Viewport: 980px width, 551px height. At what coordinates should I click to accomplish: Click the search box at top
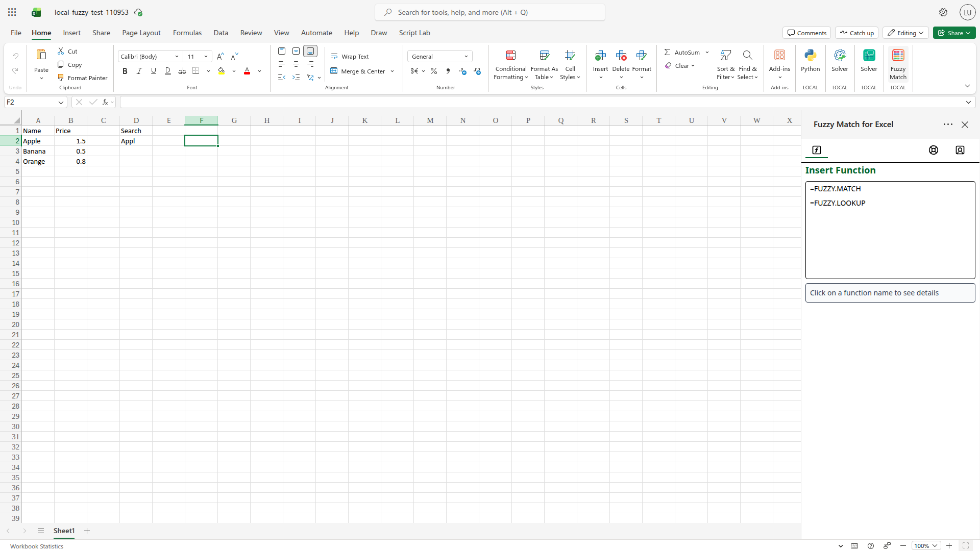(x=490, y=12)
